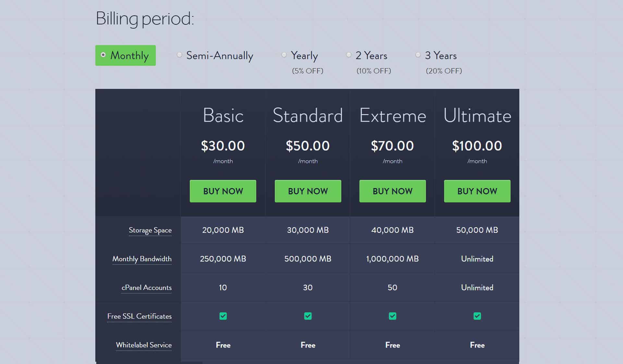Click the 1,000,000 MB bandwidth value

point(393,259)
